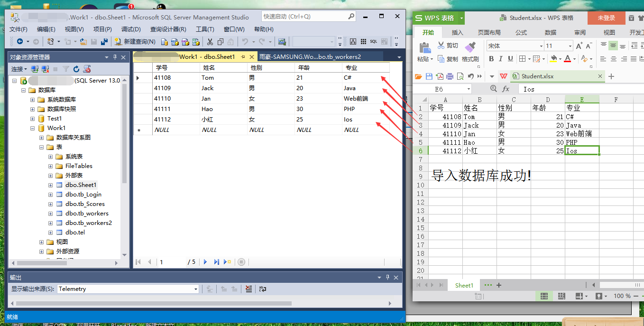
Task: Click the Print Preview icon in WPS
Action: (x=460, y=76)
